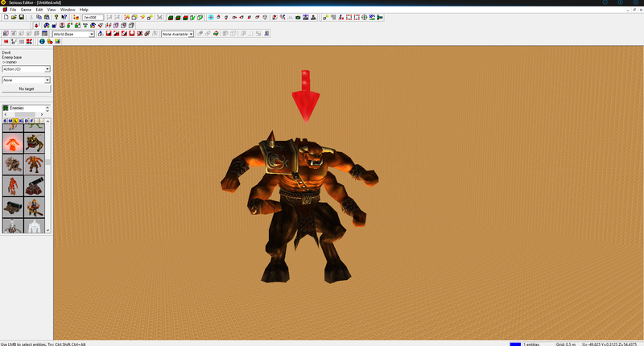
Task: Click the Grid: 0.5 m status bar entry
Action: point(567,344)
